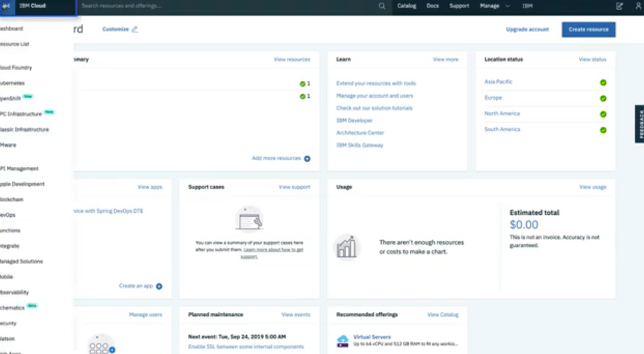Image resolution: width=644 pixels, height=354 pixels.
Task: Open the IBM Skills Gateway link
Action: coord(360,145)
